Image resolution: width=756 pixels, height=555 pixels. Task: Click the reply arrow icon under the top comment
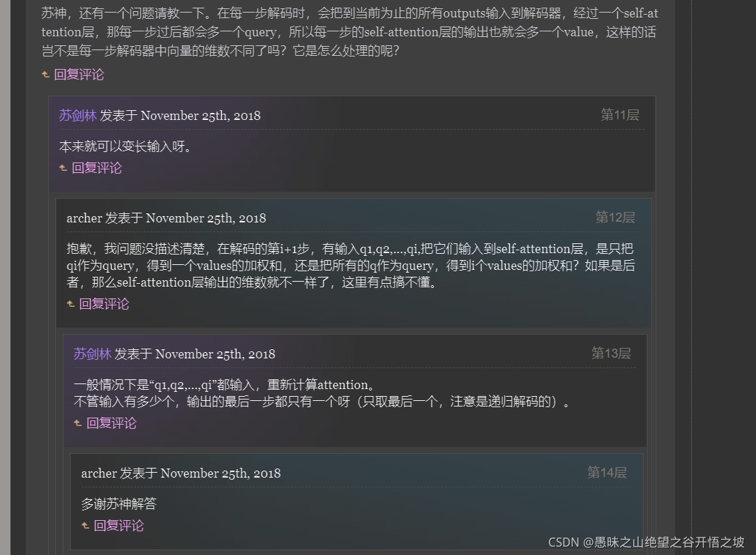pos(46,75)
